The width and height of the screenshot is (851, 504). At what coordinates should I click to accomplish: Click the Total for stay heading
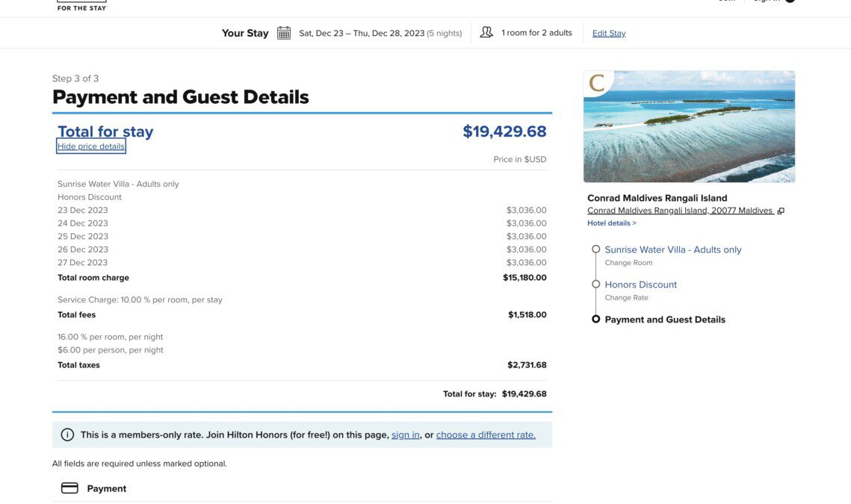click(105, 131)
